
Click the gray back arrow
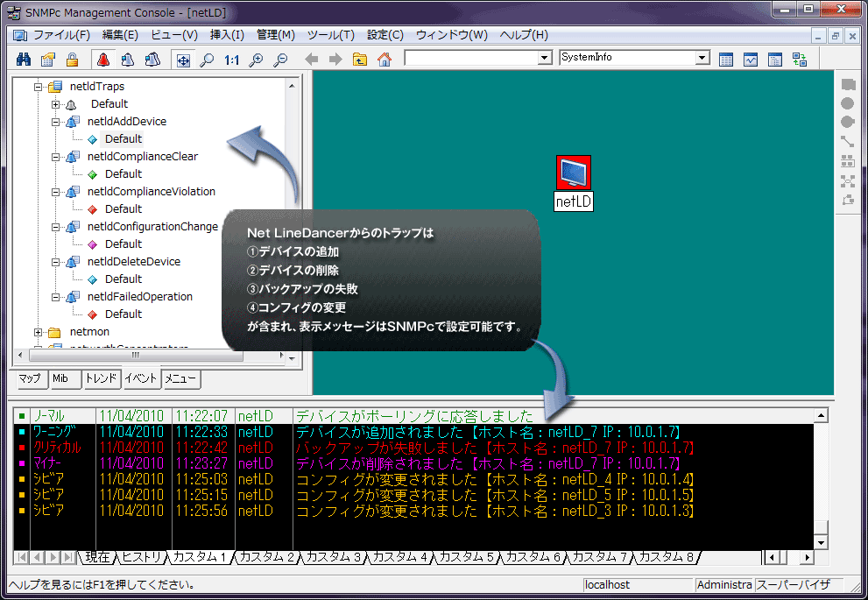click(311, 60)
